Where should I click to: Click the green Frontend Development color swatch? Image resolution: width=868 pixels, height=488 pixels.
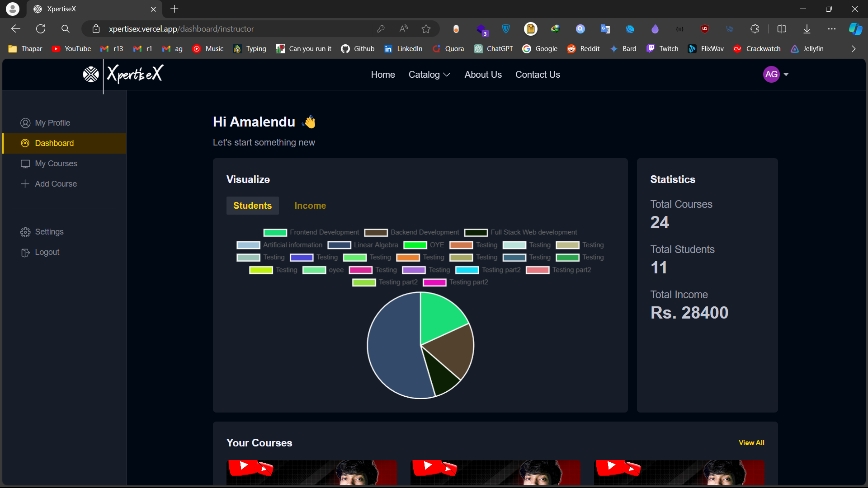click(275, 233)
